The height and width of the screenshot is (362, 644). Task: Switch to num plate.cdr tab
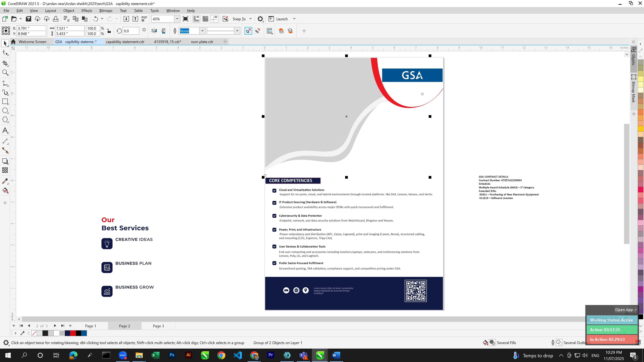click(202, 42)
